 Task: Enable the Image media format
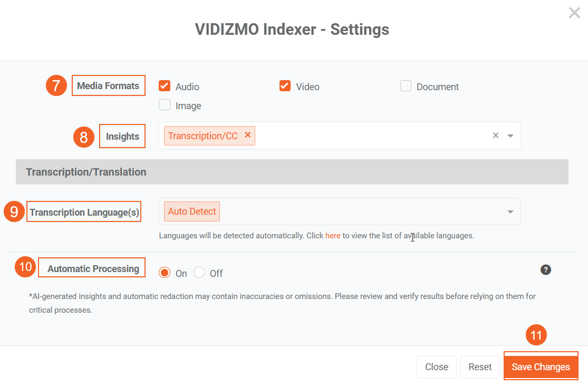(x=165, y=105)
